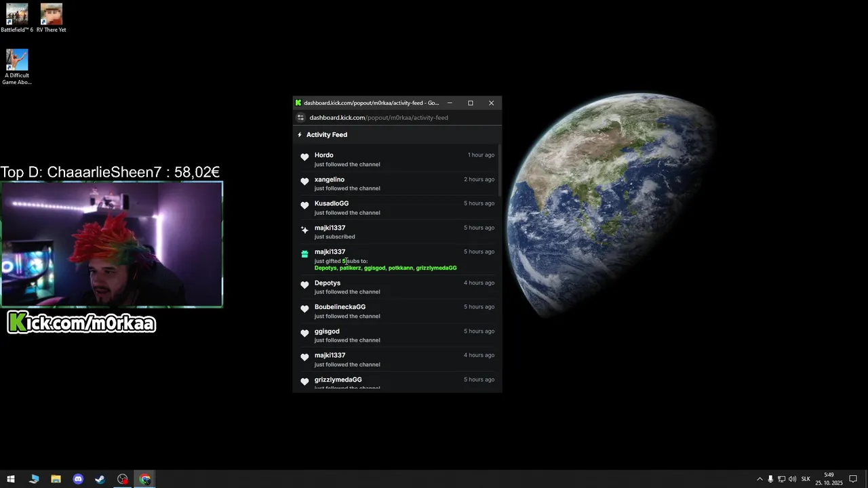
Task: Click the network icon in system tray
Action: 781,479
